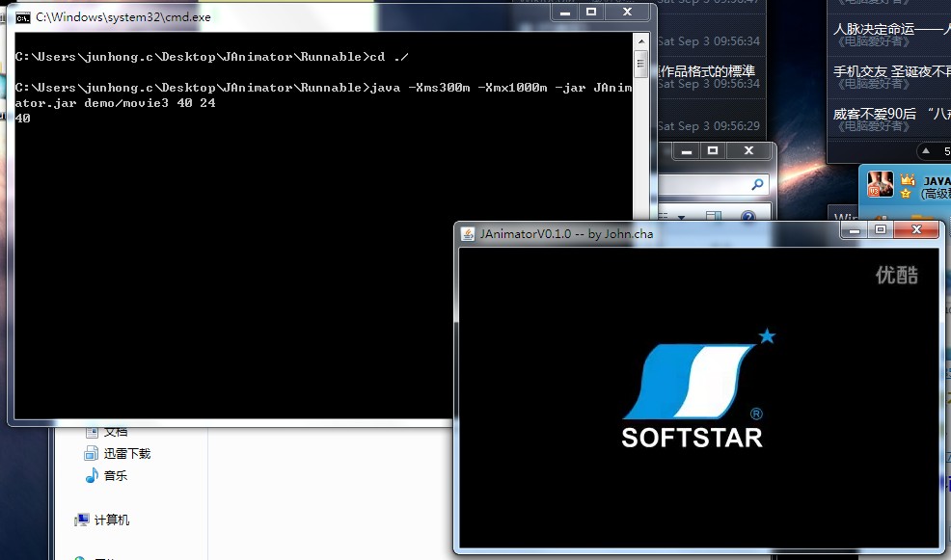Click the Explorer search magnifier icon
951x560 pixels.
click(758, 185)
